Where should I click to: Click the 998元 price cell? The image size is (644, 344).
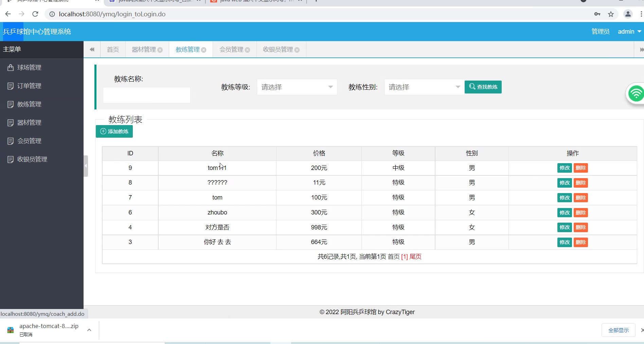click(319, 227)
